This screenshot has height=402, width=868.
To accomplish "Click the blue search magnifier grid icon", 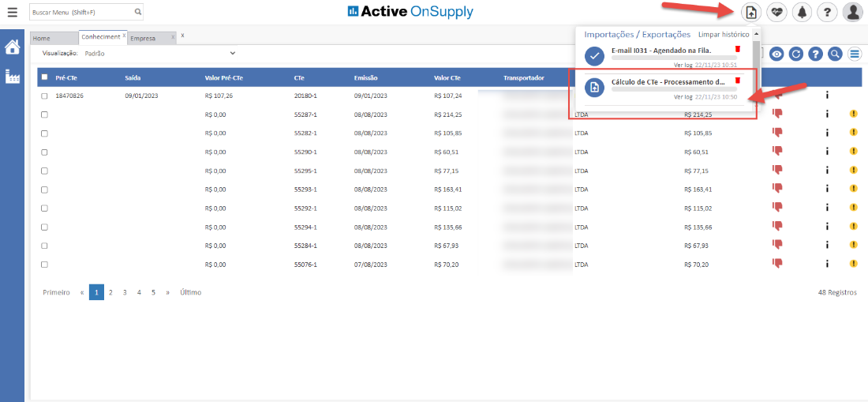I will 835,54.
